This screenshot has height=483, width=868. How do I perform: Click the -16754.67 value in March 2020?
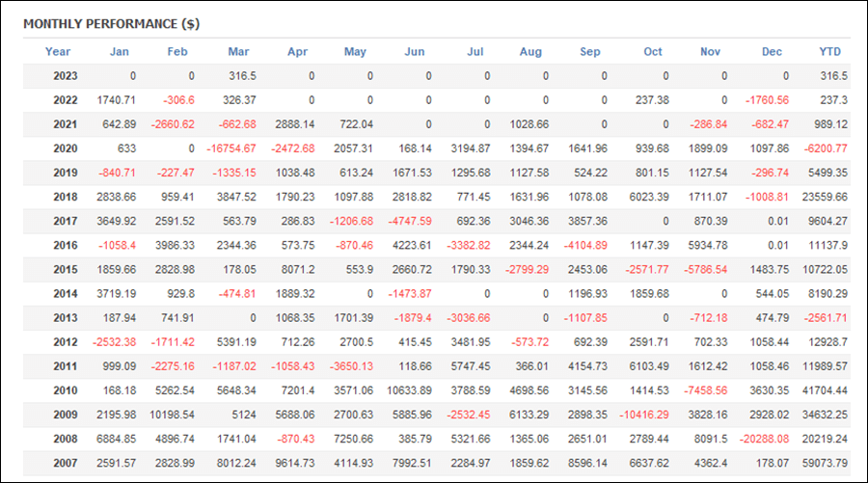click(x=231, y=148)
